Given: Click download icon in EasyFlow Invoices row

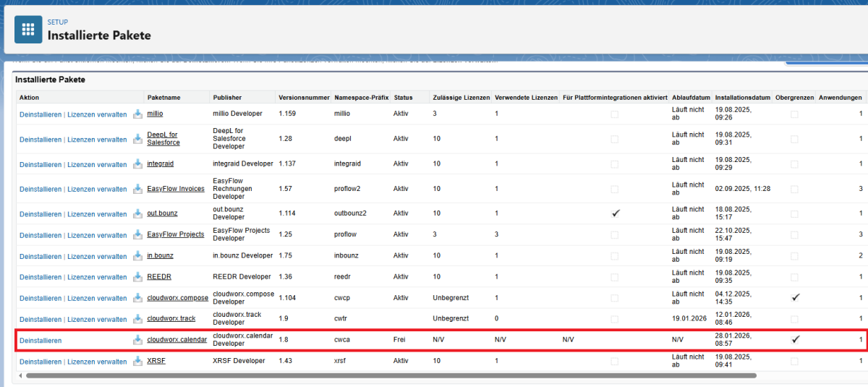Looking at the screenshot, I should click(x=137, y=189).
